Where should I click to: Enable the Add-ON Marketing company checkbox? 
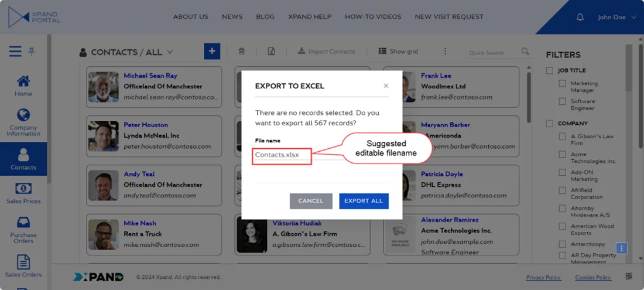(x=562, y=173)
